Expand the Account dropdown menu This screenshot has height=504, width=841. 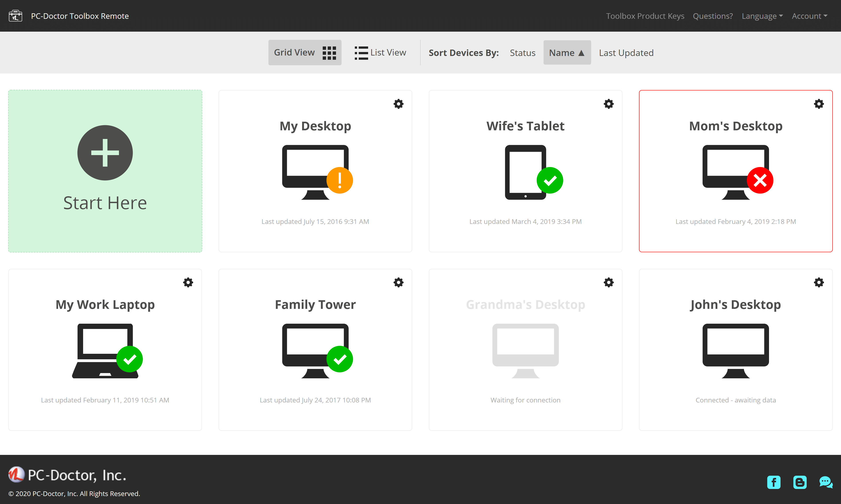809,16
